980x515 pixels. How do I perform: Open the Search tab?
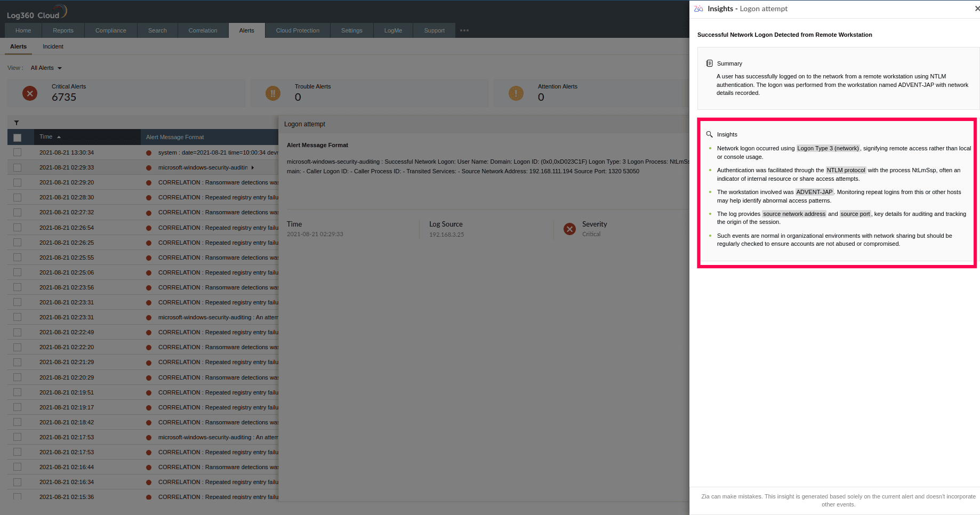pyautogui.click(x=157, y=30)
